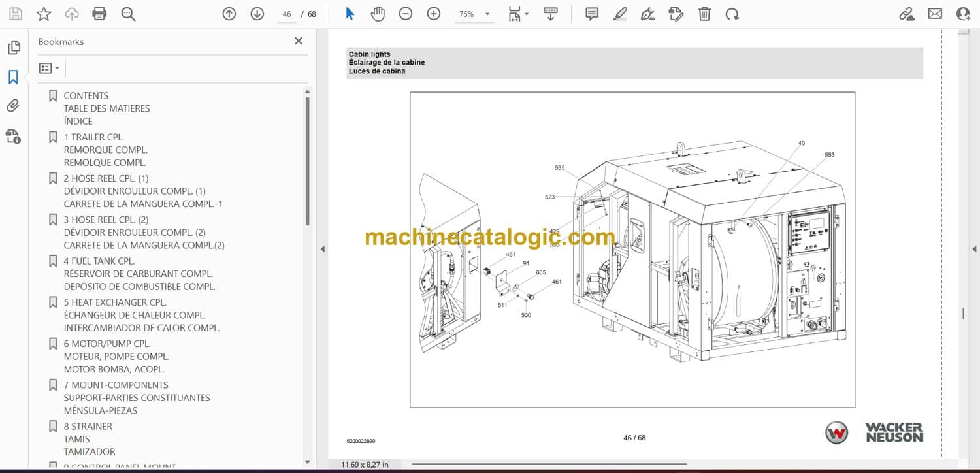Image resolution: width=980 pixels, height=473 pixels.
Task: Delete with the trash icon
Action: click(x=704, y=14)
